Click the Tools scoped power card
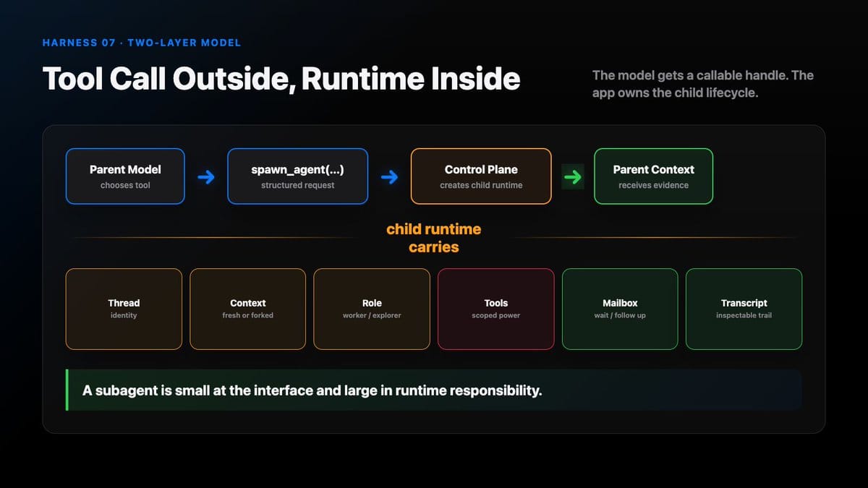Screen dimensions: 868x488 [x=495, y=309]
